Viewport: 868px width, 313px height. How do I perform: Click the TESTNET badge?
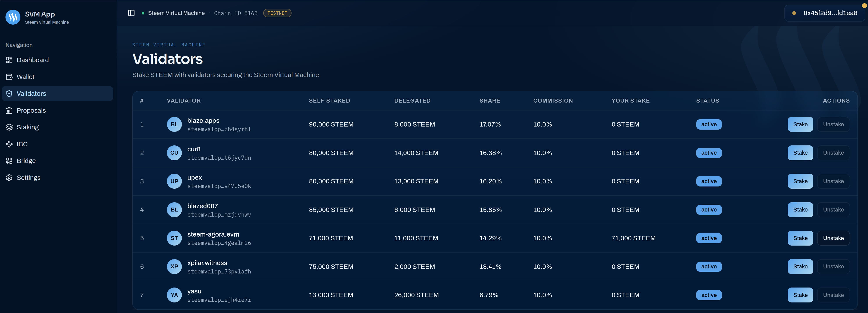click(x=277, y=13)
